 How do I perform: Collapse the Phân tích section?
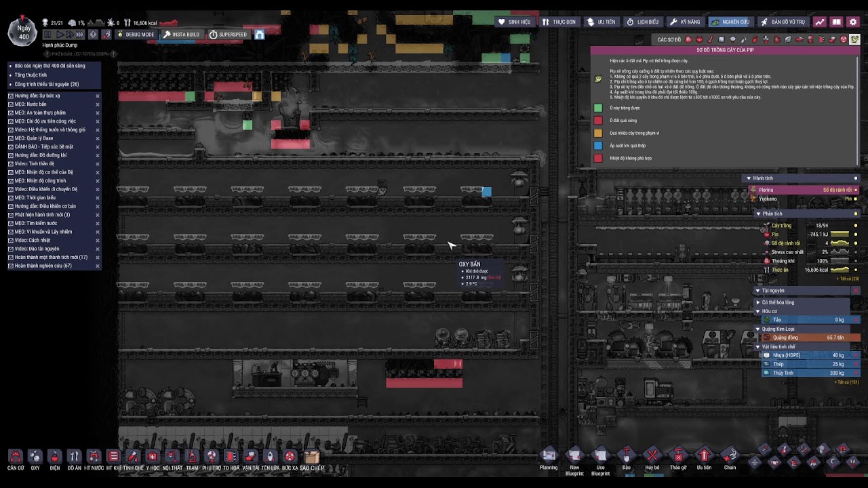tap(758, 213)
